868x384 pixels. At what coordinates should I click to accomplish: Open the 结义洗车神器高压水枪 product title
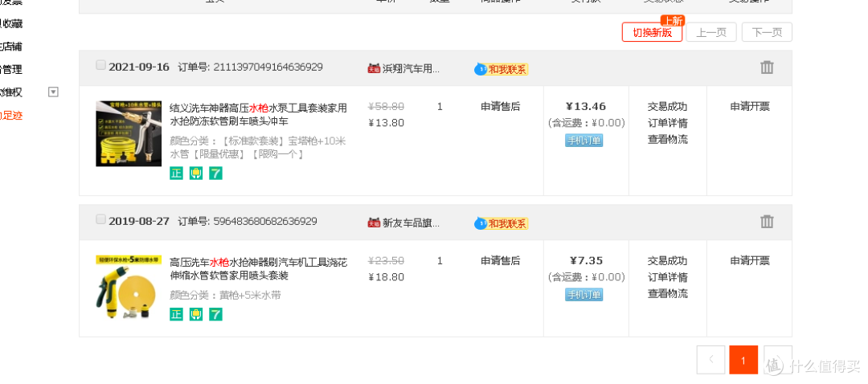pos(259,115)
